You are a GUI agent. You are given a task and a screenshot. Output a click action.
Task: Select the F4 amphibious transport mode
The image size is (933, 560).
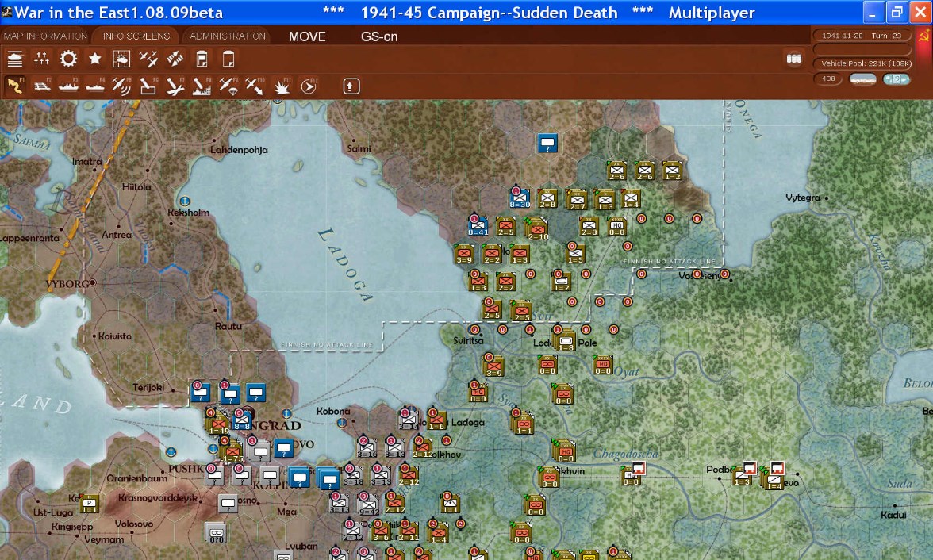[95, 86]
